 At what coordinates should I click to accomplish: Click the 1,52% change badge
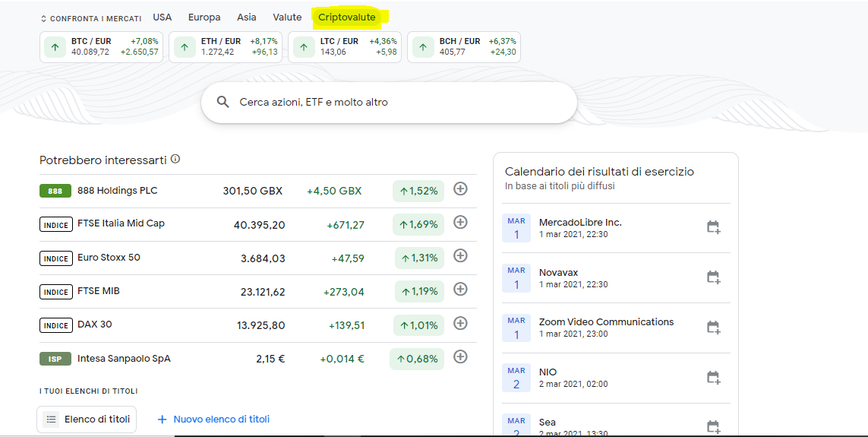coord(418,191)
